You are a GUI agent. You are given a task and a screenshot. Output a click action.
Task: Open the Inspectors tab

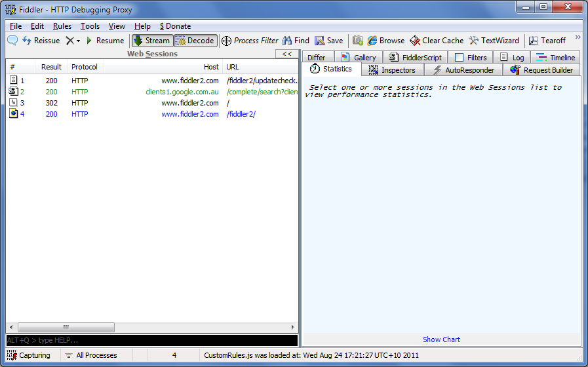392,70
